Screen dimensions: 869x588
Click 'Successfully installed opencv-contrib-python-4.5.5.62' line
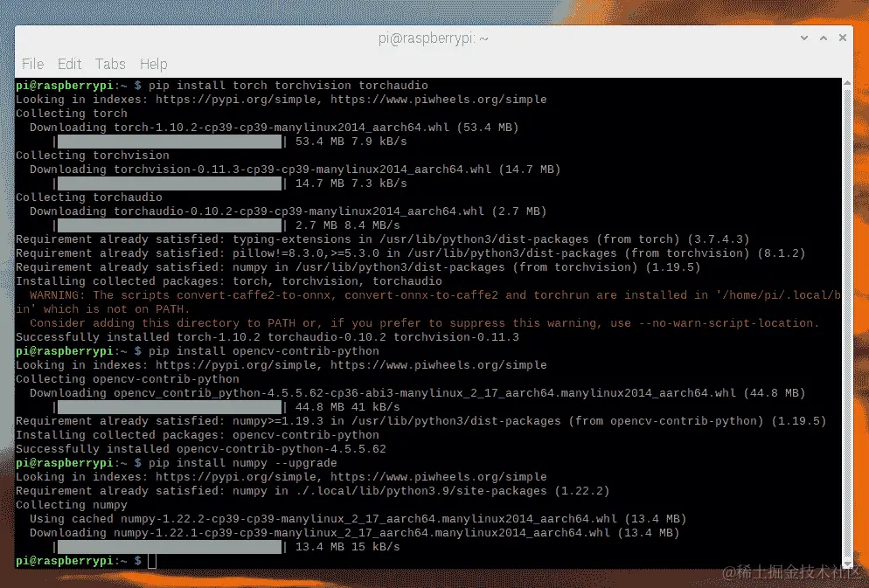[x=200, y=449]
